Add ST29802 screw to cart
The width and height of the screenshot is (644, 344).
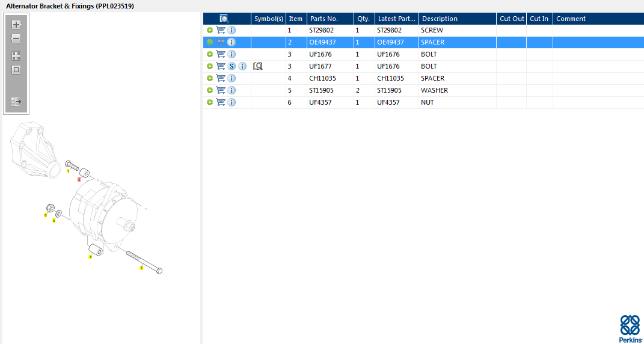(221, 30)
